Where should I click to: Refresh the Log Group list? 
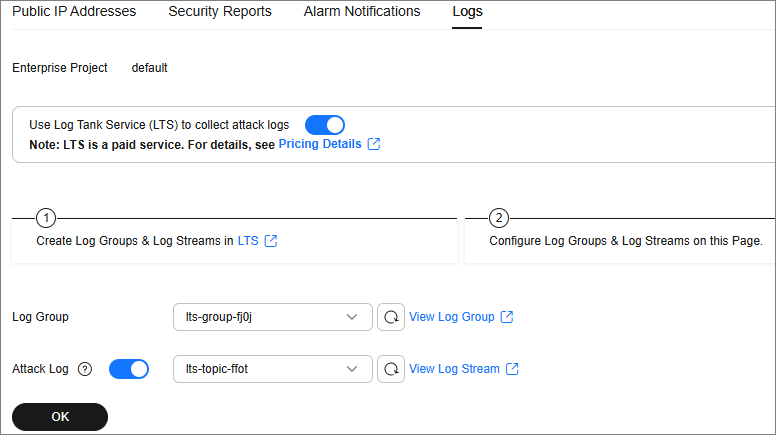point(391,317)
